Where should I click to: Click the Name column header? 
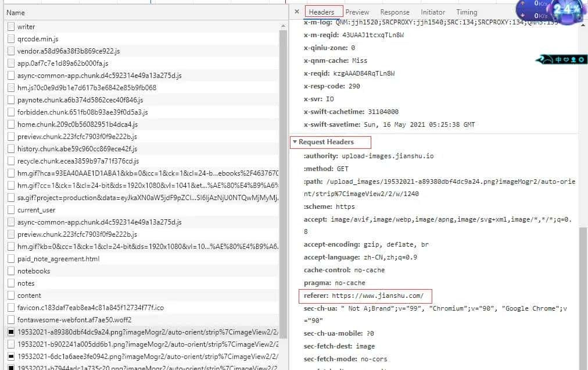16,12
